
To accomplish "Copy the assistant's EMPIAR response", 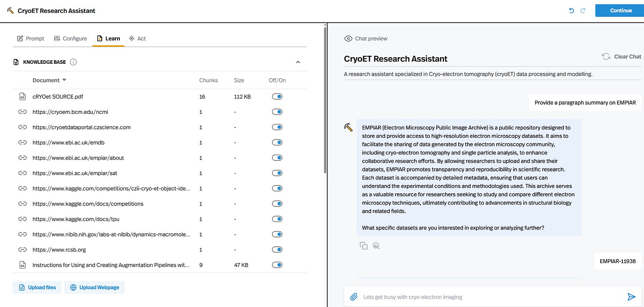I will click(x=364, y=245).
